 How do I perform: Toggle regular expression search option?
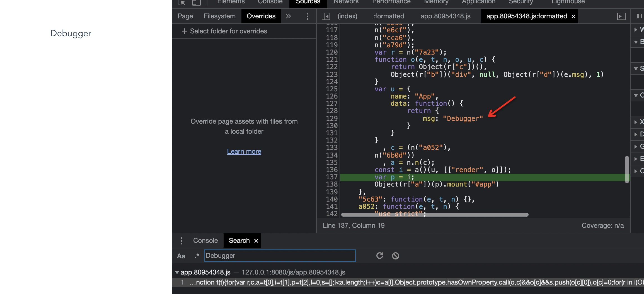[197, 256]
